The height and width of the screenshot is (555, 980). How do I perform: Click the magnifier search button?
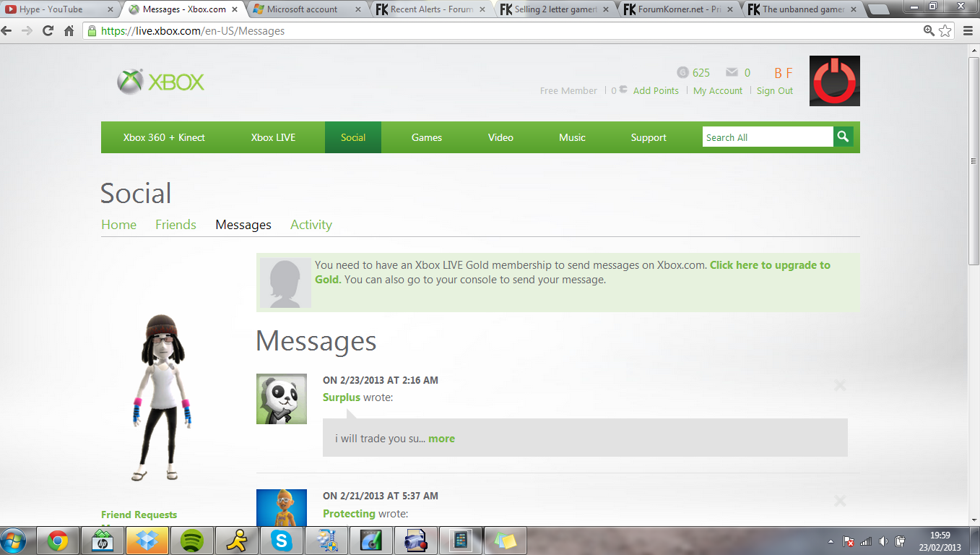[843, 137]
